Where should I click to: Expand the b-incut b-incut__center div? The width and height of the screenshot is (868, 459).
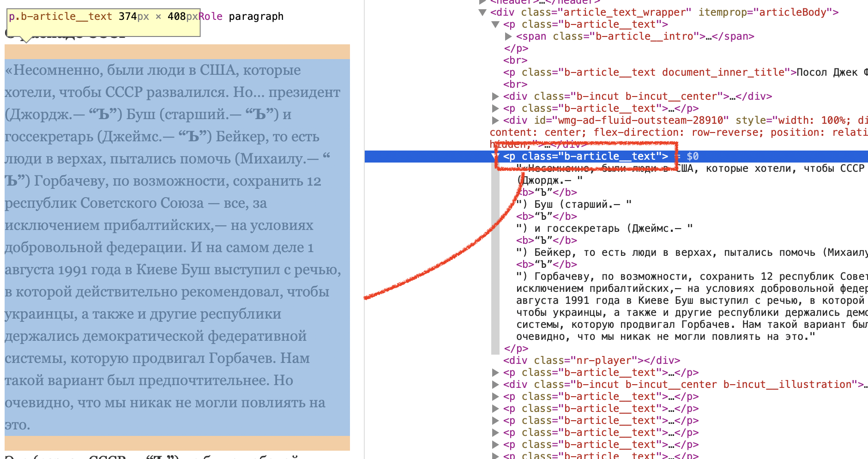pyautogui.click(x=495, y=96)
